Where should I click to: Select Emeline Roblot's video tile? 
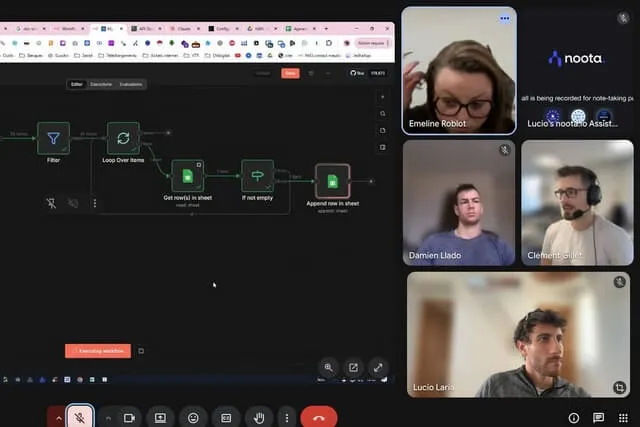click(459, 71)
